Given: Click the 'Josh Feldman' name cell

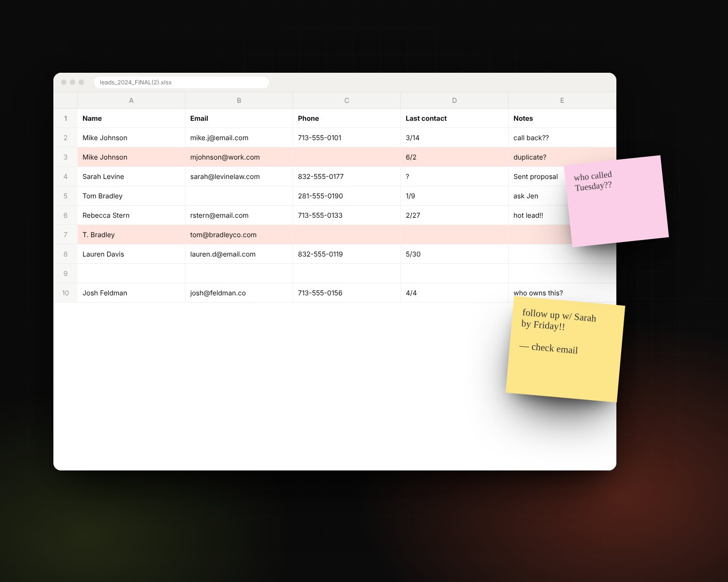Looking at the screenshot, I should [x=131, y=293].
